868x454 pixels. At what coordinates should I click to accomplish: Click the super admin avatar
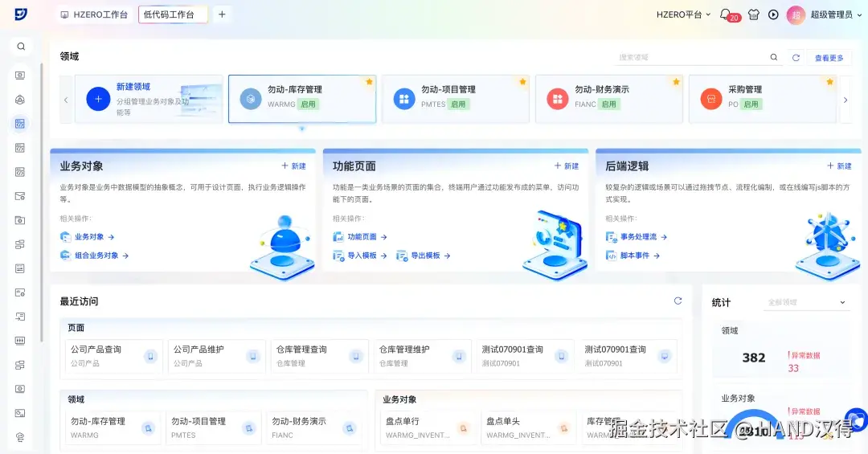pyautogui.click(x=796, y=15)
